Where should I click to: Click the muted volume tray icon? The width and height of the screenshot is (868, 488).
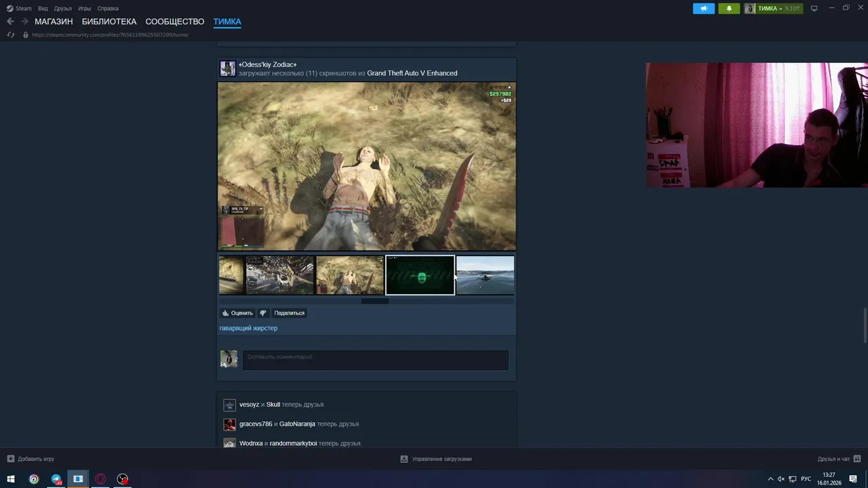[x=781, y=479]
